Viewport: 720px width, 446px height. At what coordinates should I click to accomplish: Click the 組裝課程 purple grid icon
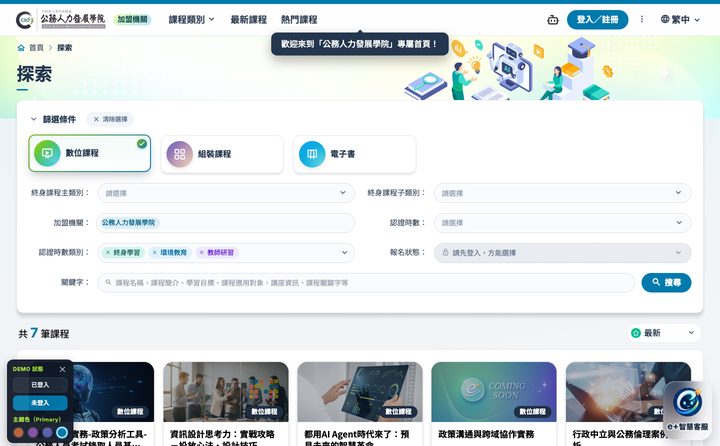pyautogui.click(x=180, y=154)
